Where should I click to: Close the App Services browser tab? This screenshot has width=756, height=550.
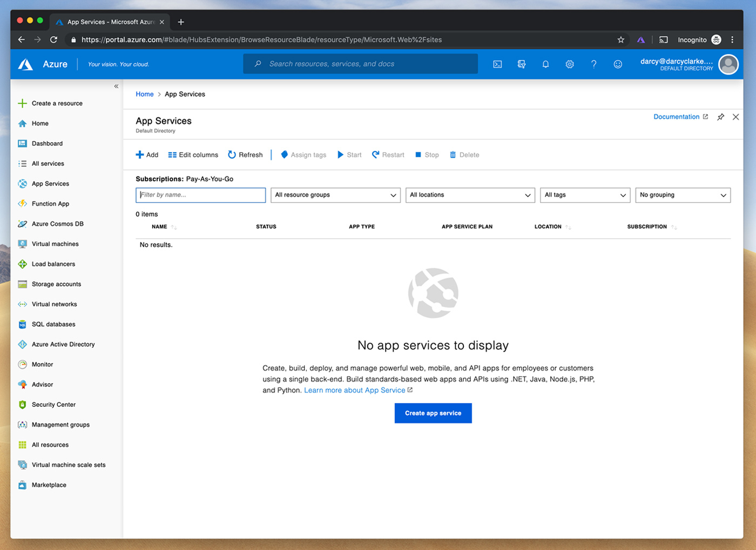click(161, 22)
